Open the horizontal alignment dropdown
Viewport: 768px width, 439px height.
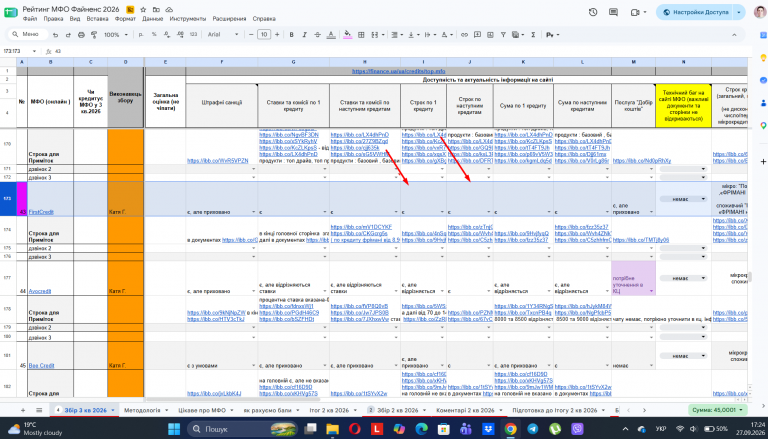[x=395, y=35]
